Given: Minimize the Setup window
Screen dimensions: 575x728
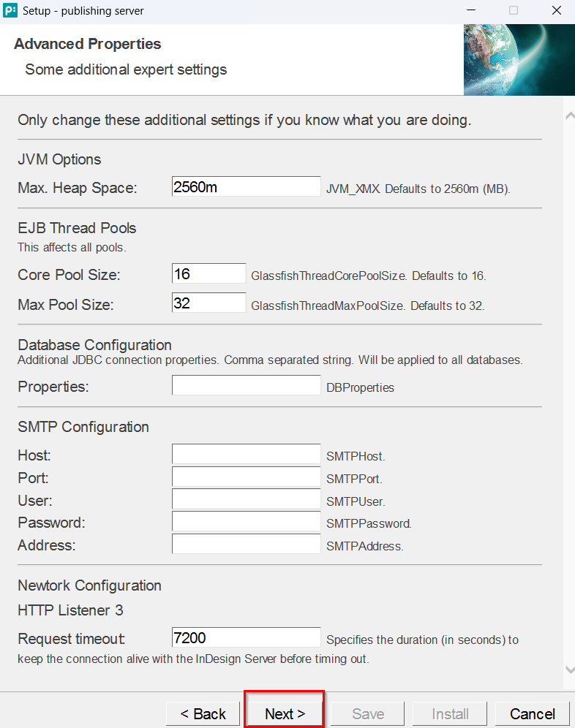Looking at the screenshot, I should click(x=470, y=11).
